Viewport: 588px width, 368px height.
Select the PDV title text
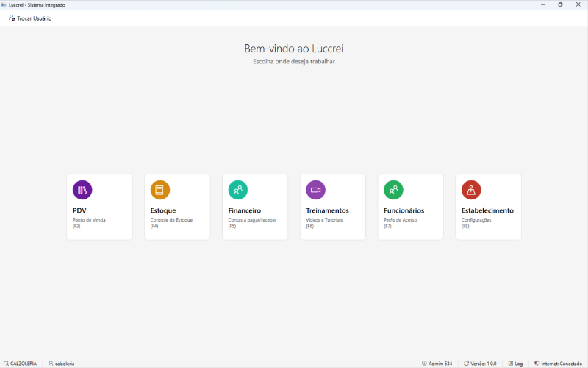[79, 210]
